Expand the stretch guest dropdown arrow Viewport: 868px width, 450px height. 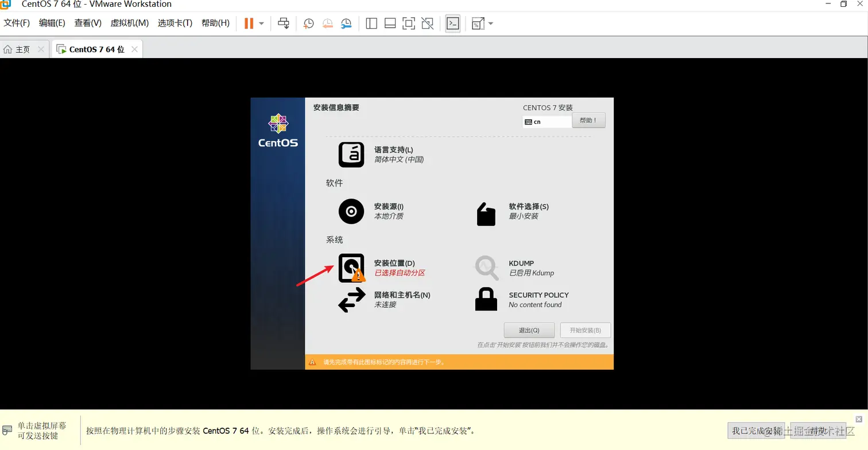tap(491, 24)
